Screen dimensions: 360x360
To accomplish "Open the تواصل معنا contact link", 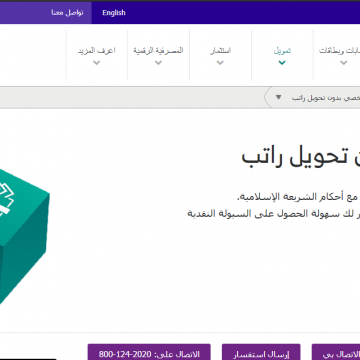I will tap(67, 13).
